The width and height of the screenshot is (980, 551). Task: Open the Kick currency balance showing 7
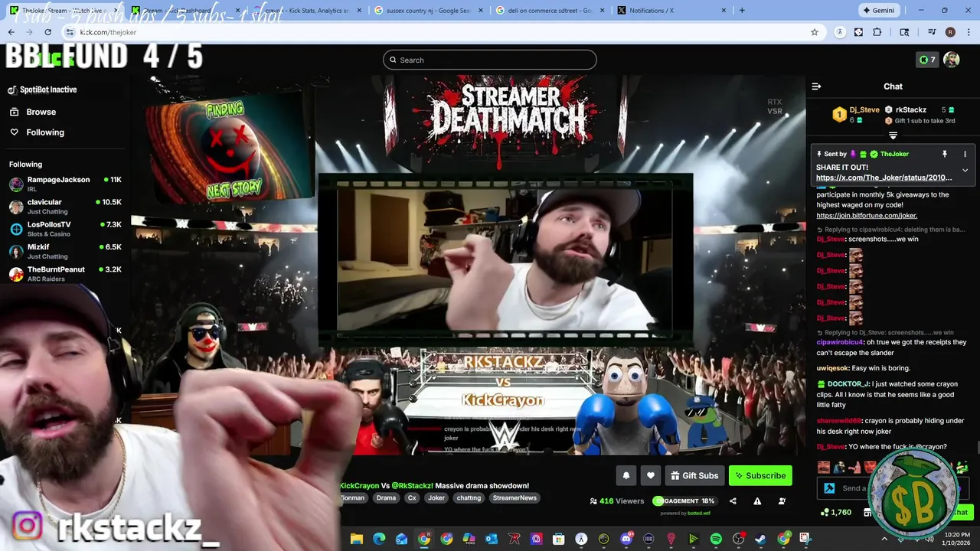tap(927, 60)
